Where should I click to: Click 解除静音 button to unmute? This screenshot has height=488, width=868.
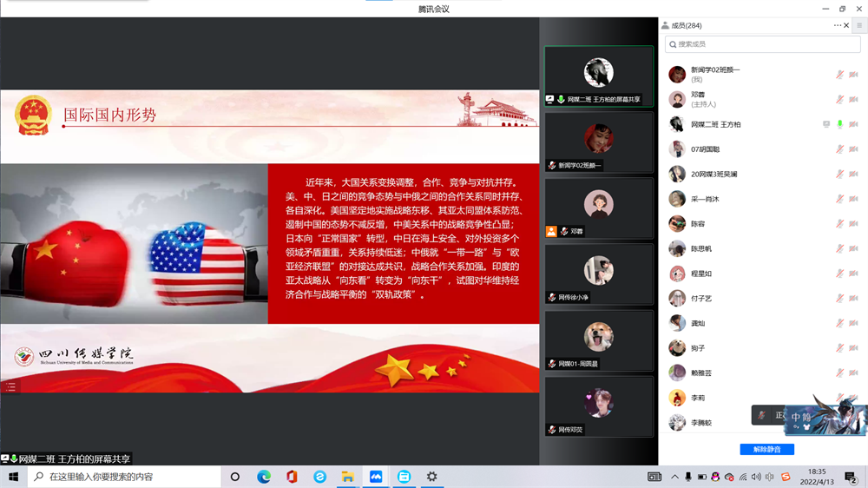(766, 449)
